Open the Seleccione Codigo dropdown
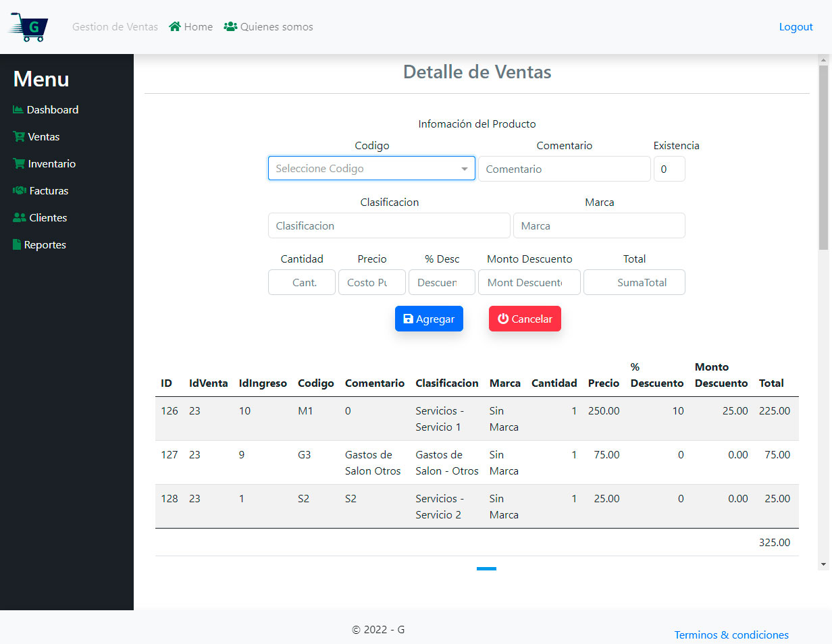This screenshot has height=644, width=832. click(371, 169)
